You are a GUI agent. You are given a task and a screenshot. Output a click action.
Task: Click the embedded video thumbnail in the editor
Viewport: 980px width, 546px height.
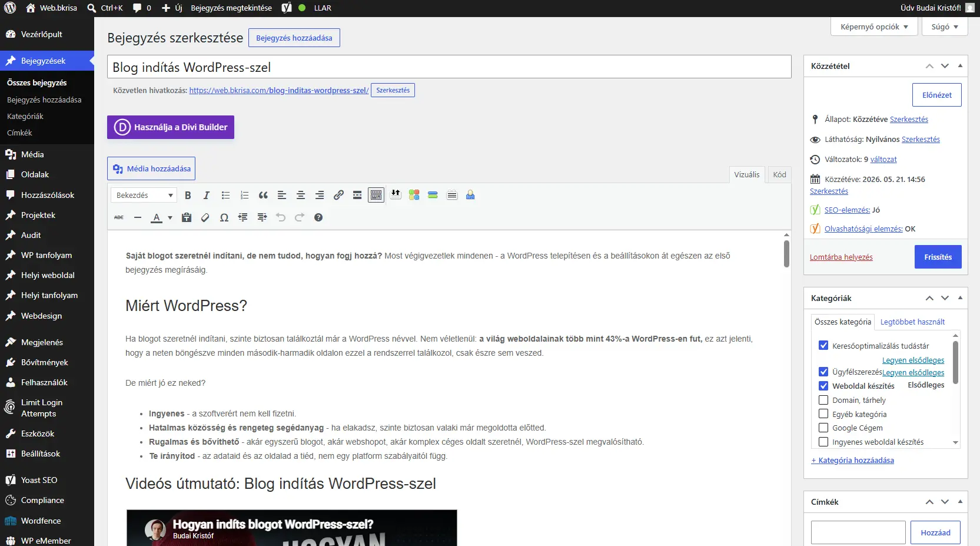292,528
